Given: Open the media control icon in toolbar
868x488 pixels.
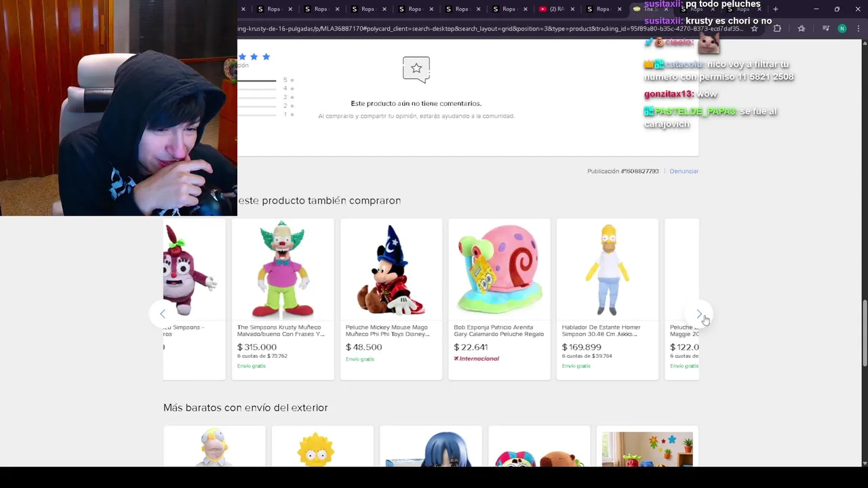Looking at the screenshot, I should point(825,28).
